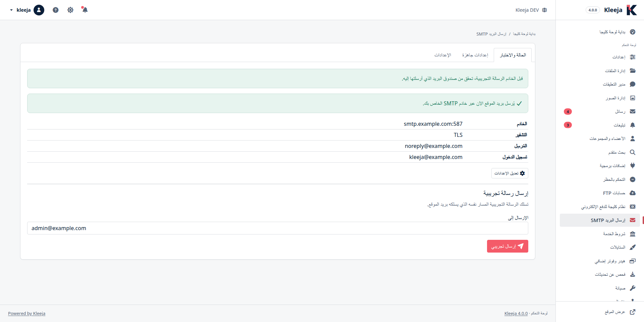The width and height of the screenshot is (644, 322).
Task: Click the breadcrumb link بداية لوحة كليجا
Action: coord(524,34)
